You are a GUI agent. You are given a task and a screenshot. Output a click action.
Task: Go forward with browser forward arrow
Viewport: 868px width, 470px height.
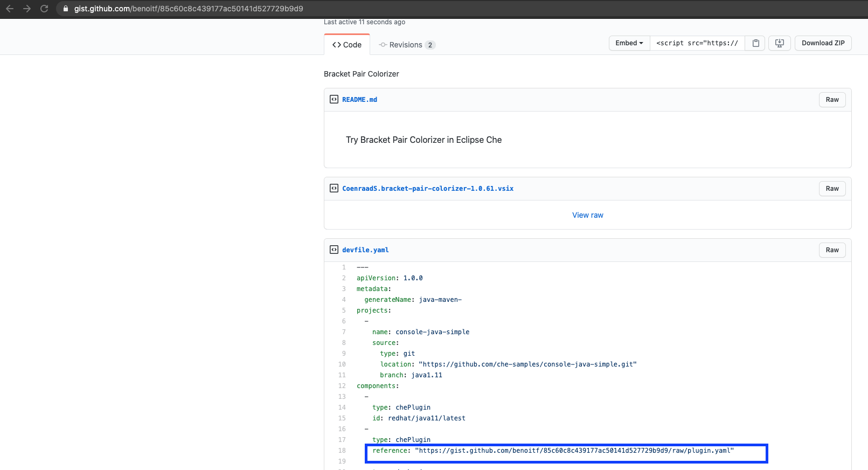click(27, 9)
